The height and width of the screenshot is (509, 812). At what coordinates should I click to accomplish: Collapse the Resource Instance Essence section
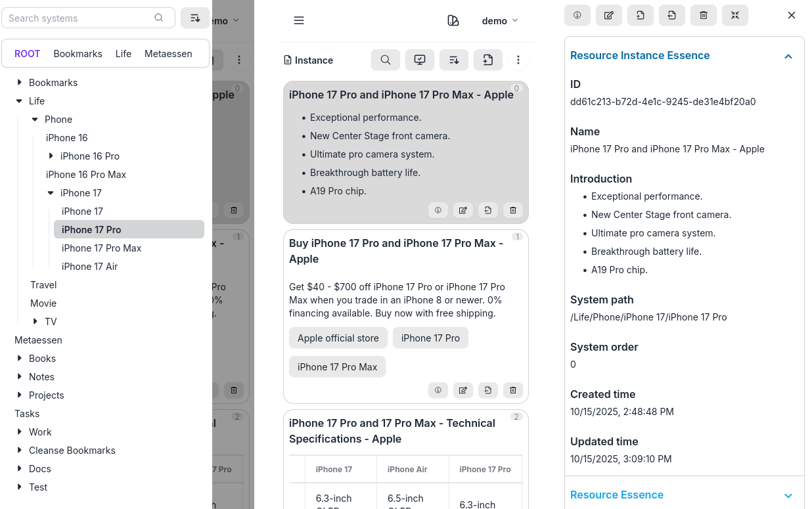click(788, 56)
